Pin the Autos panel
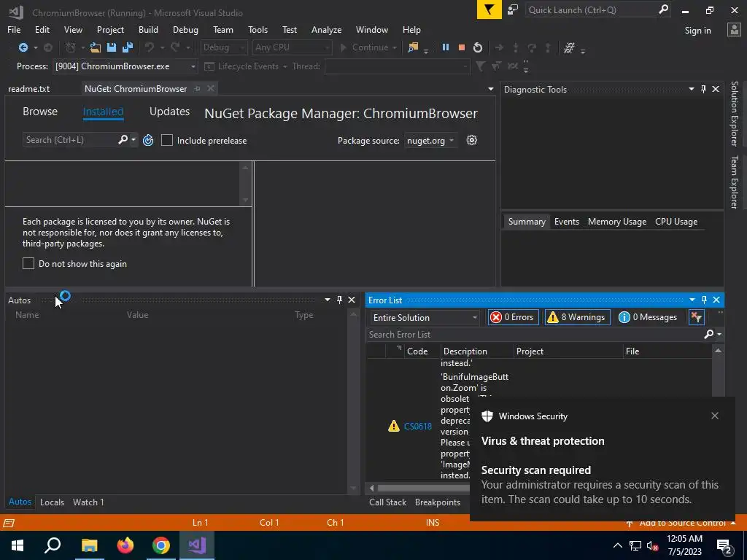 point(339,300)
